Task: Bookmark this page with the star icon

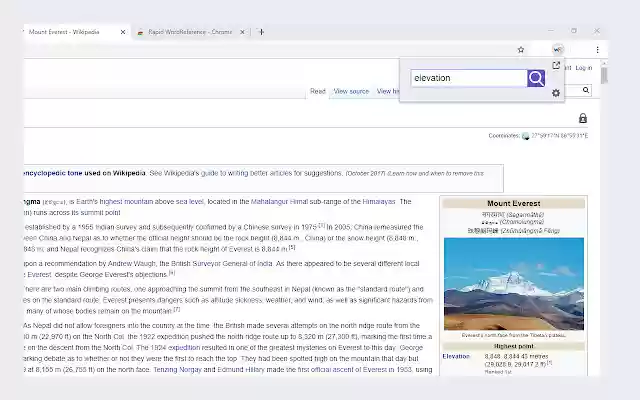Action: (521, 50)
